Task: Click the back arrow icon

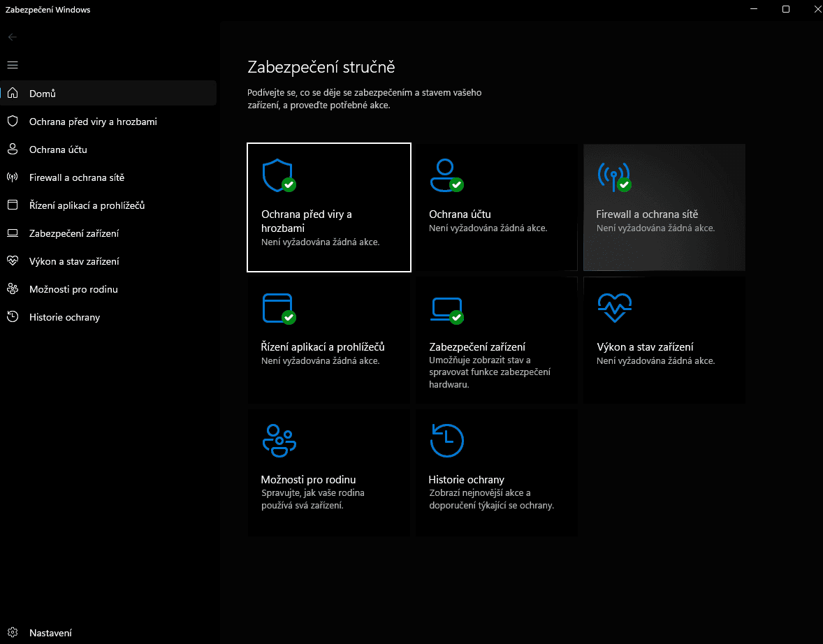Action: pyautogui.click(x=13, y=37)
